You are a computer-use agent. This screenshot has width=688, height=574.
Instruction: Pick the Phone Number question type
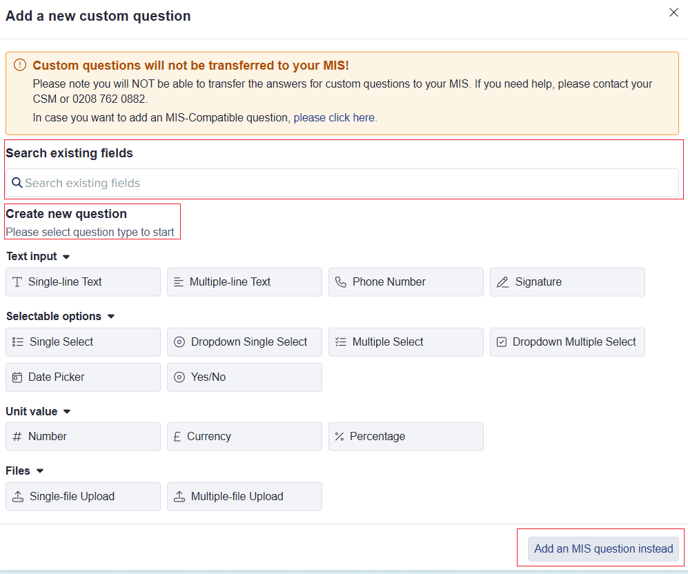pos(406,282)
